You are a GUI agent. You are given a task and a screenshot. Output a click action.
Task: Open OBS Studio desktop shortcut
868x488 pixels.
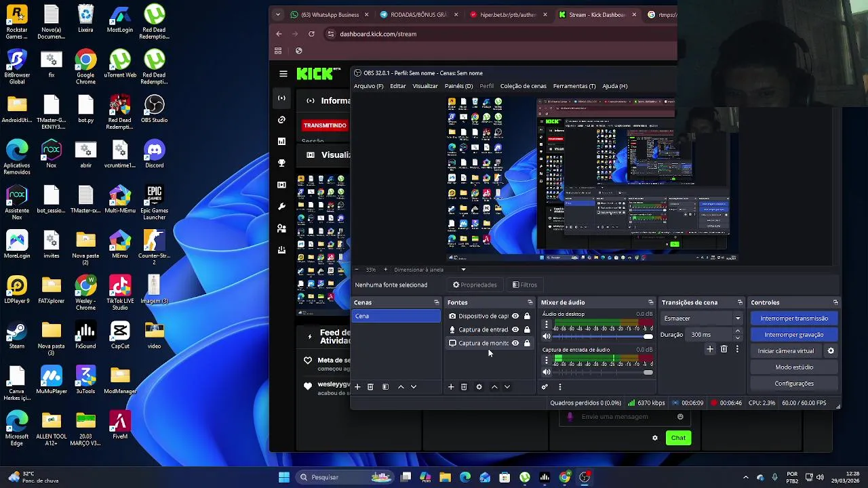tap(154, 108)
